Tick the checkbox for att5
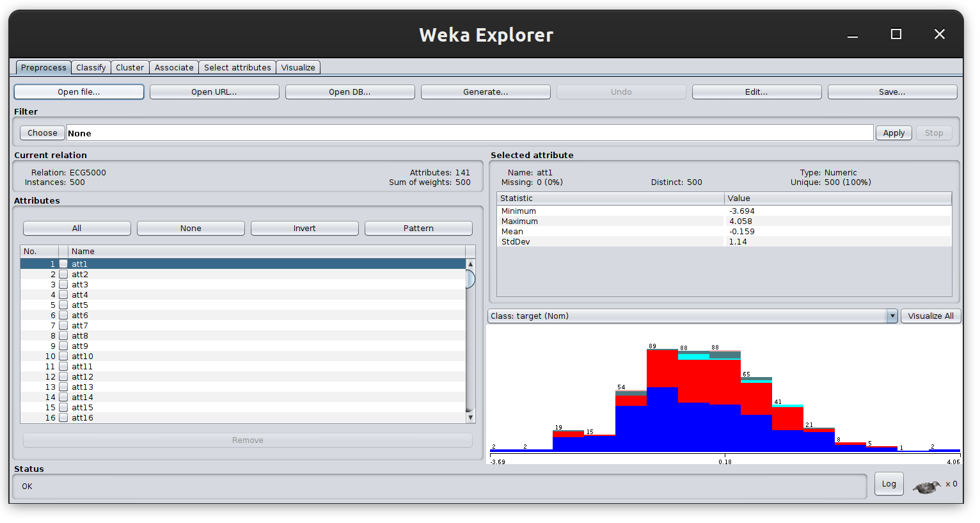 63,305
